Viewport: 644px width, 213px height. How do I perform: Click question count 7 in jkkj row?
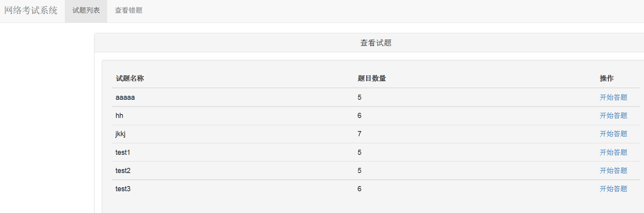click(x=359, y=134)
